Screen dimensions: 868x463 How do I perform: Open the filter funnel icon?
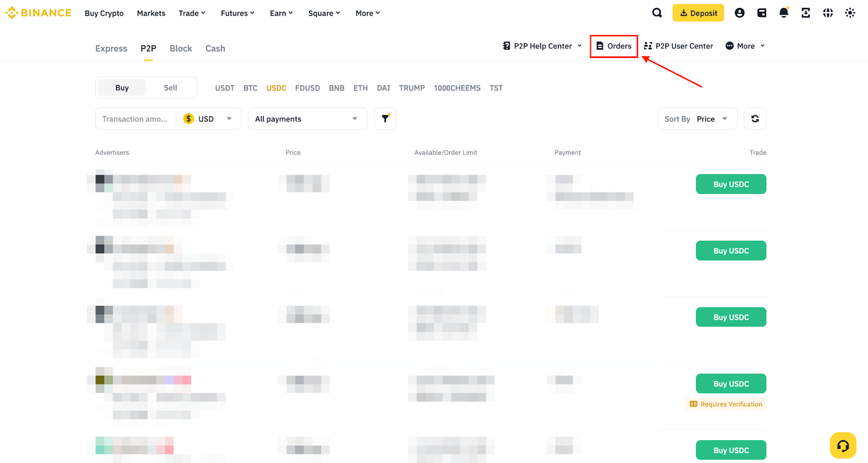(385, 119)
